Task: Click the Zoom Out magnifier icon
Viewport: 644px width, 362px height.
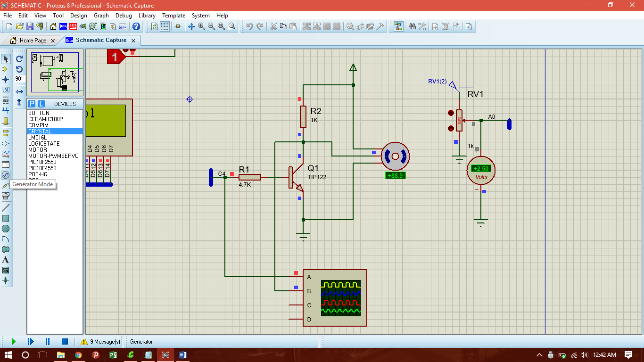Action: 212,26
